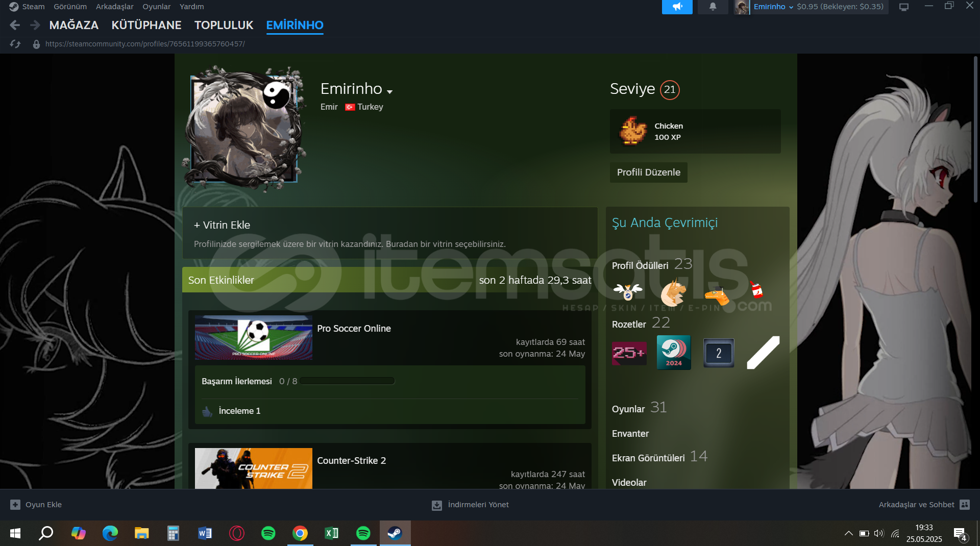Viewport: 980px width, 546px height.
Task: Expand the profile name dropdown arrow
Action: point(390,92)
